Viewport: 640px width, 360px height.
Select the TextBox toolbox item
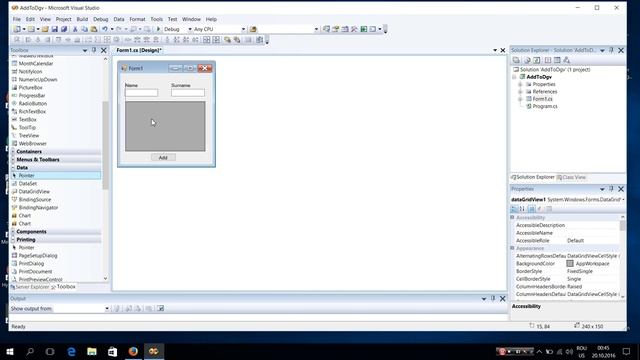point(27,120)
